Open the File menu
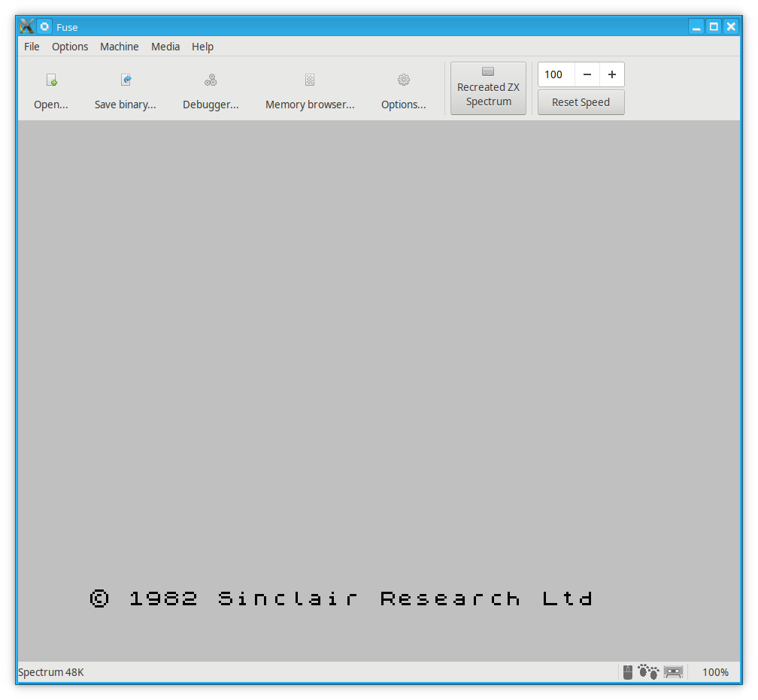 coord(32,47)
